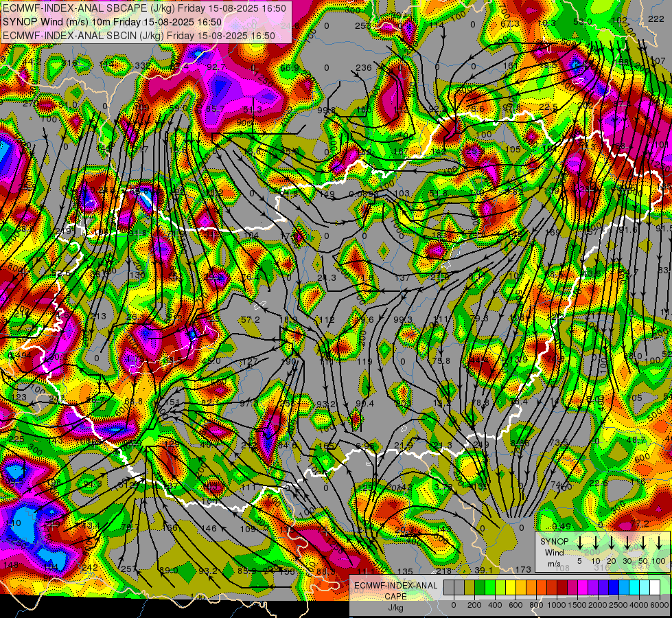Image resolution: width=672 pixels, height=618 pixels.
Task: Click the station value 213
Action: (98, 317)
